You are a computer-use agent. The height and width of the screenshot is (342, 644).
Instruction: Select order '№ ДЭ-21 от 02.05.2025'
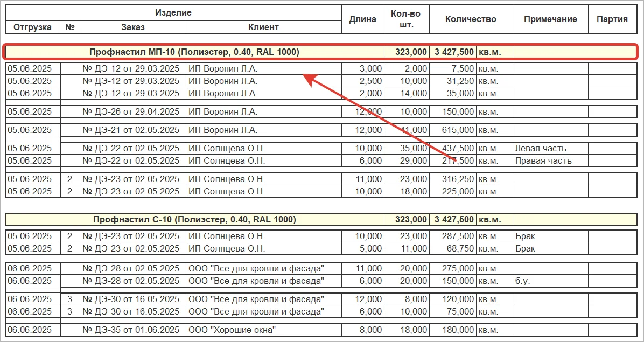[x=132, y=130]
